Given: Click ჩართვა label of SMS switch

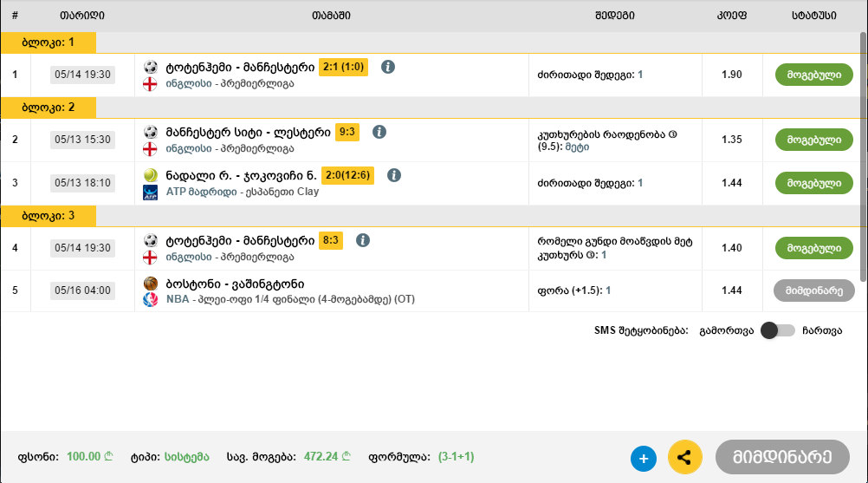Looking at the screenshot, I should click(822, 330).
